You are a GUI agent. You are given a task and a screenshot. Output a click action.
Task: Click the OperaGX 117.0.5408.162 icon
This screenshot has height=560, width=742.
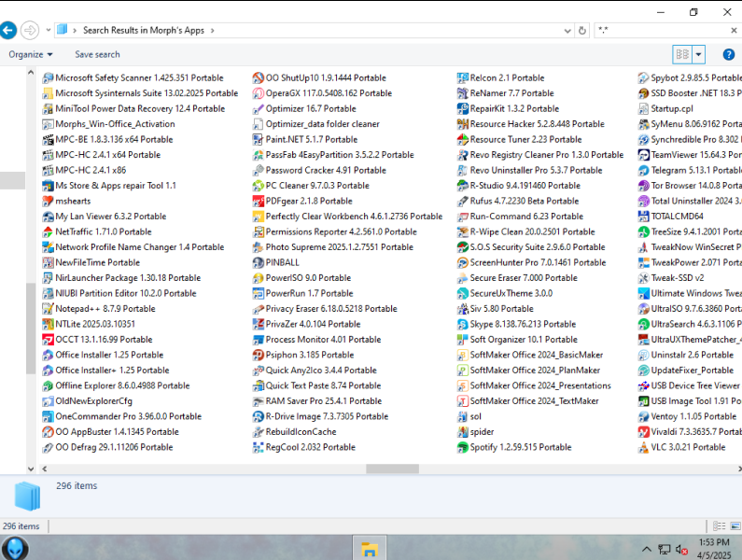point(258,93)
